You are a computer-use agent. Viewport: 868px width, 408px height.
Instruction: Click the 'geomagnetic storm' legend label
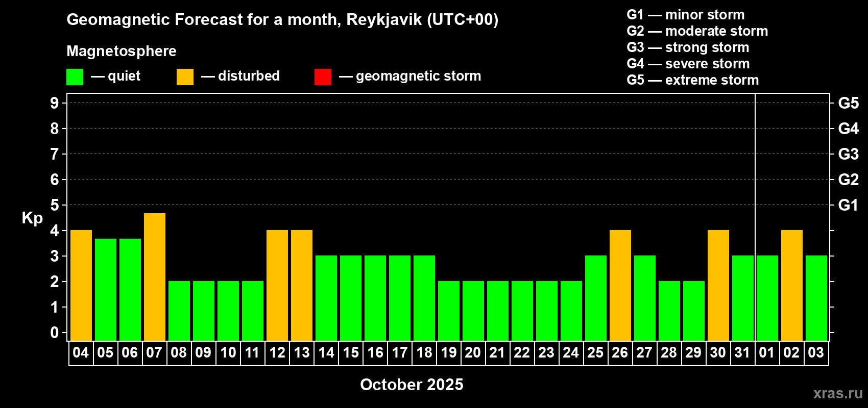click(418, 76)
